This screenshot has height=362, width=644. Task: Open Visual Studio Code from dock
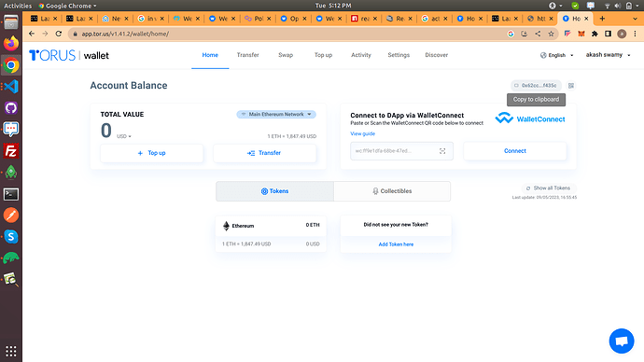pyautogui.click(x=11, y=87)
